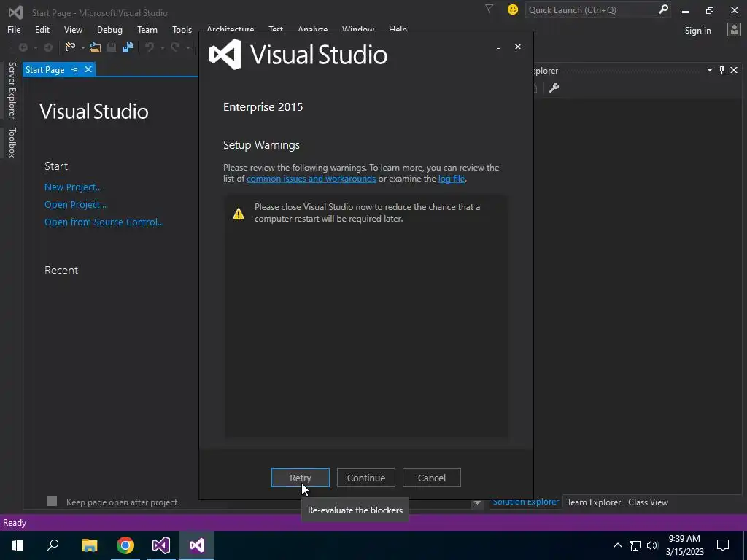Click the Retry button
747x560 pixels.
[x=300, y=478]
